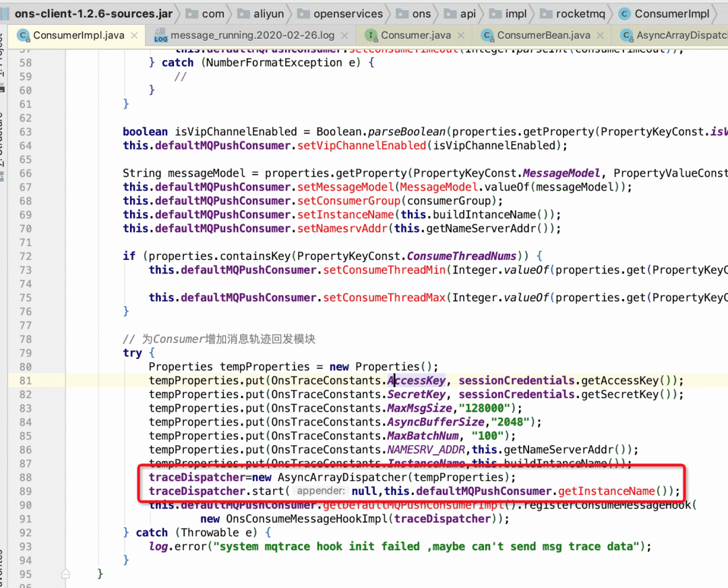Click the openservices folder icon in breadcrumb
This screenshot has height=588, width=728.
click(x=303, y=14)
